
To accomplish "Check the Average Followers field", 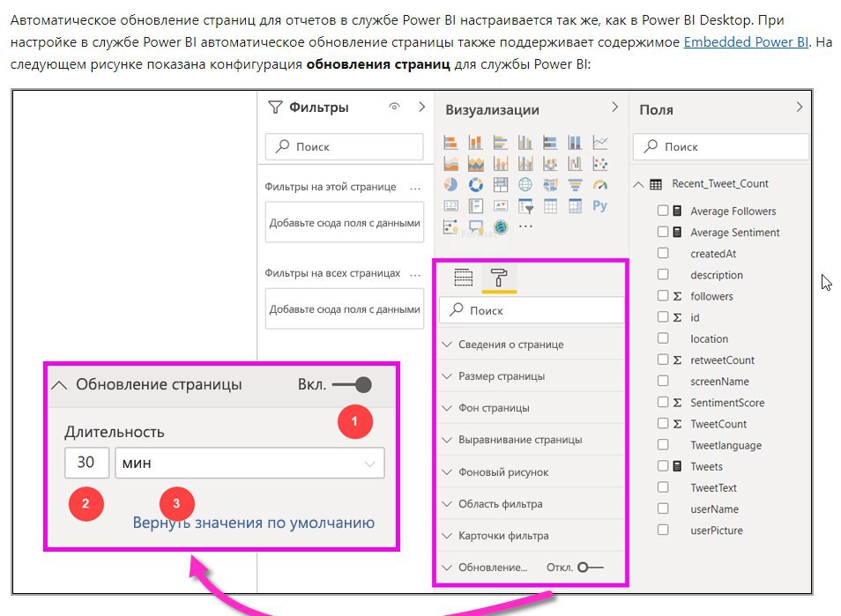I will click(663, 211).
